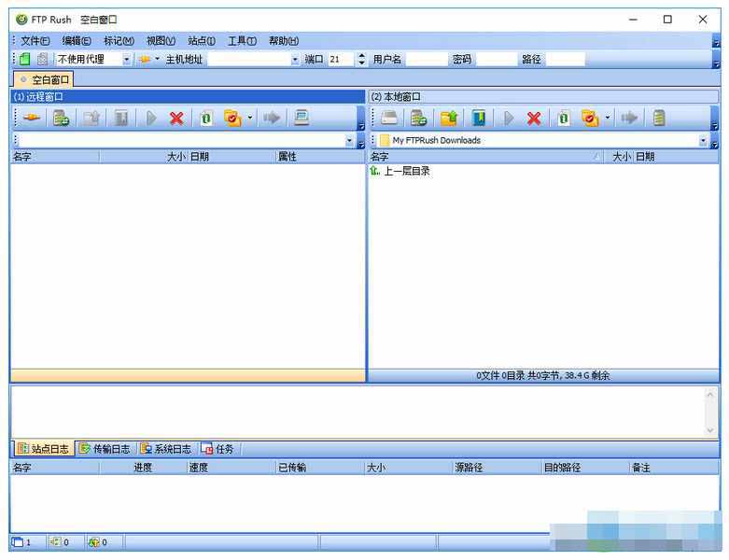Click log panel scrollbar down arrow
The width and height of the screenshot is (729, 560).
coord(710,430)
